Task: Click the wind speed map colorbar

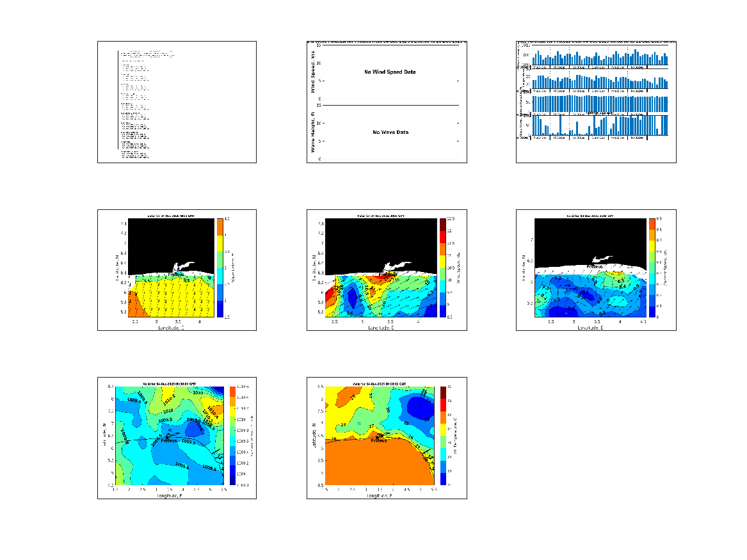Action: pyautogui.click(x=442, y=268)
